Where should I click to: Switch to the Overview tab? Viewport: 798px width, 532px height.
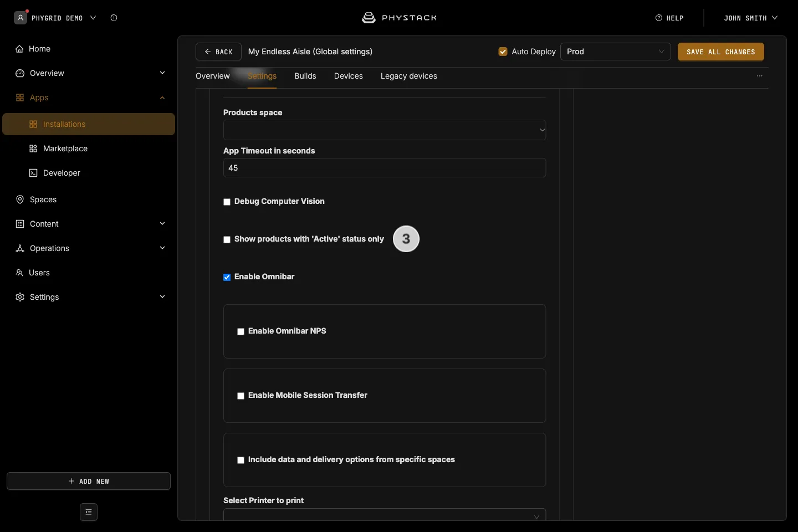click(213, 76)
